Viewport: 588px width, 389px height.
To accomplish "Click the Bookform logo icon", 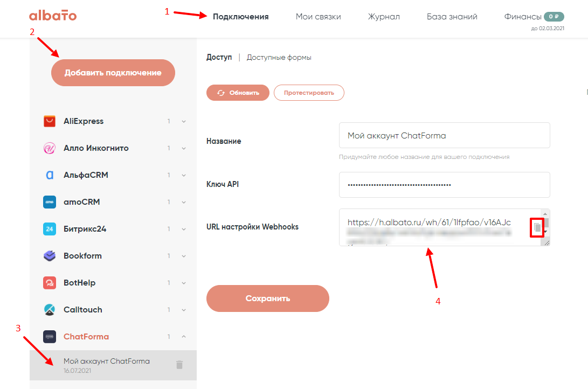I will point(50,256).
